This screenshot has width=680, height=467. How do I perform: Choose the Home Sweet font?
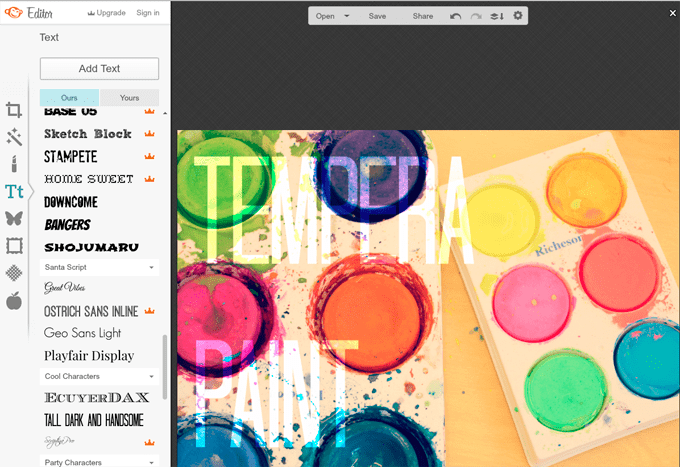click(x=89, y=179)
